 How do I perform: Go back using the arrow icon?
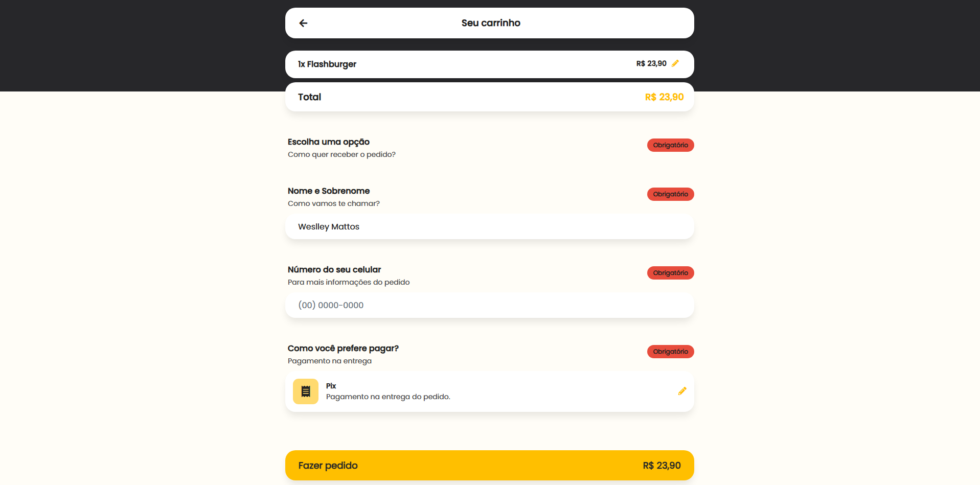click(303, 23)
